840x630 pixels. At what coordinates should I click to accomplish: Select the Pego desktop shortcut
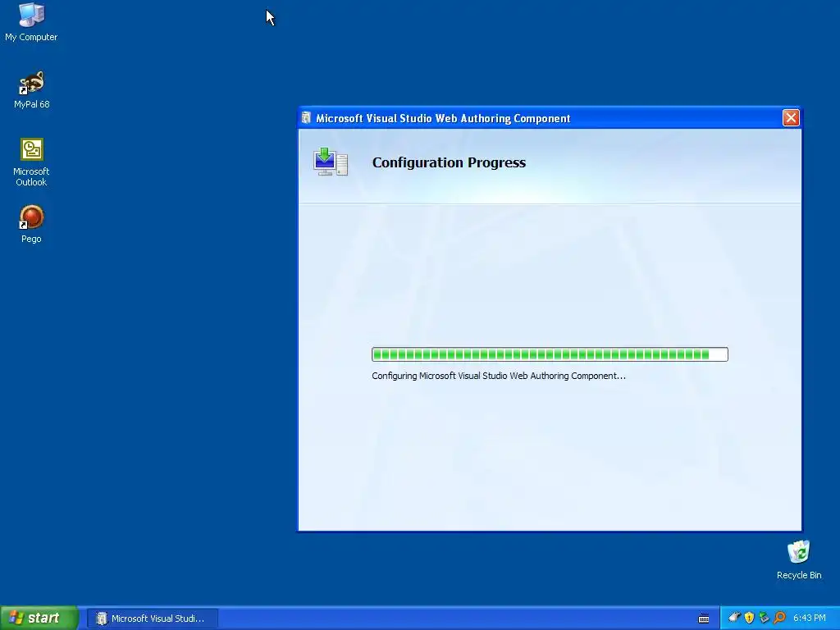pyautogui.click(x=31, y=224)
